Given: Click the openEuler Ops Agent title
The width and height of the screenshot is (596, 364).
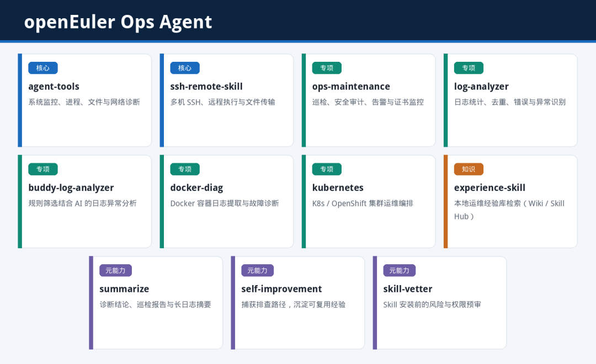Looking at the screenshot, I should click(118, 22).
